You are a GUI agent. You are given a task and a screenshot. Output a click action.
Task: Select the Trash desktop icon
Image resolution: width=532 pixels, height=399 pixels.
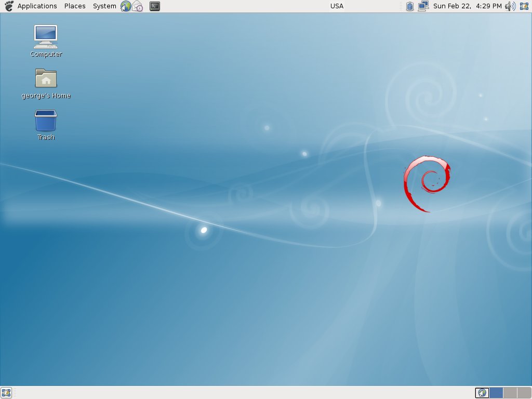pos(46,125)
